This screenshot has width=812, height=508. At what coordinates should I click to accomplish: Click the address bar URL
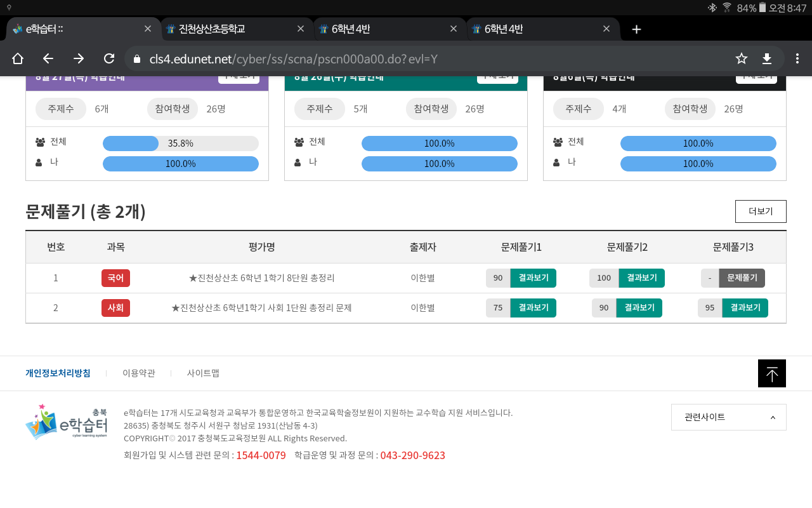point(293,59)
